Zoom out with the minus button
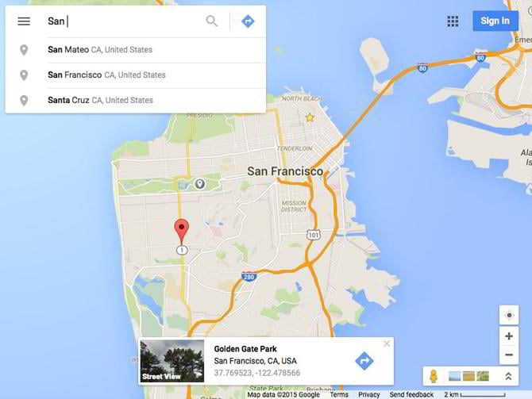 click(509, 355)
